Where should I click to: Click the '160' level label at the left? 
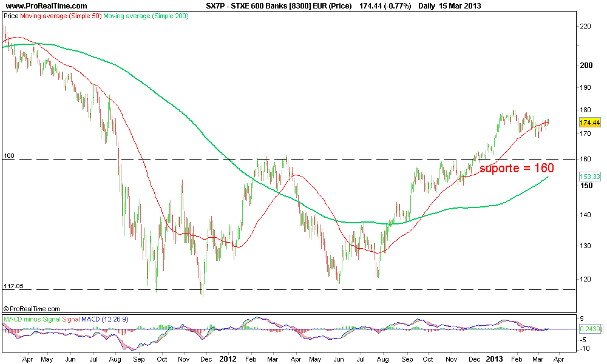(9, 156)
